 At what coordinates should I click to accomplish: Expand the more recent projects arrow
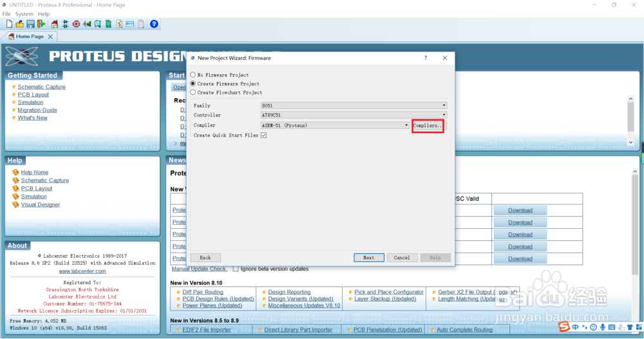point(176,144)
